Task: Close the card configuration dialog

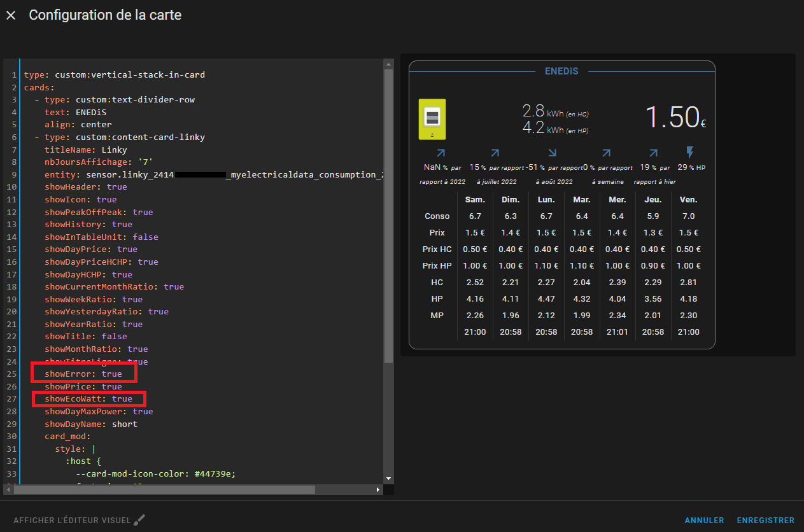Action: 11,15
